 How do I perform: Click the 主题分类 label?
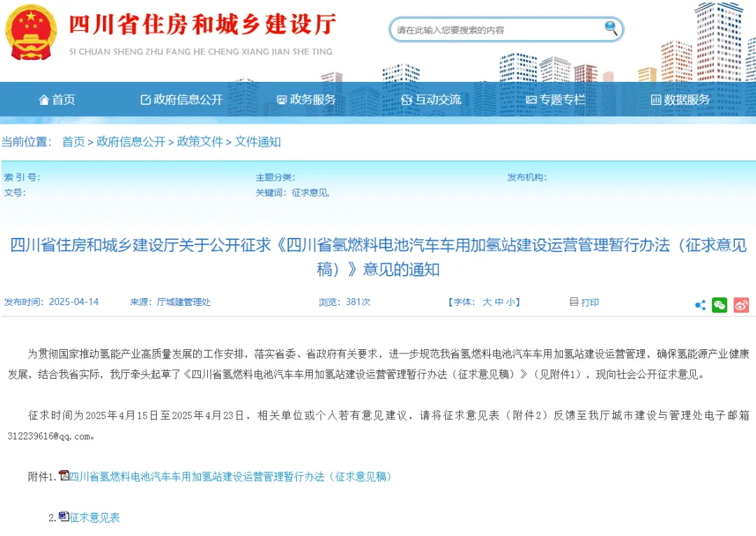275,177
